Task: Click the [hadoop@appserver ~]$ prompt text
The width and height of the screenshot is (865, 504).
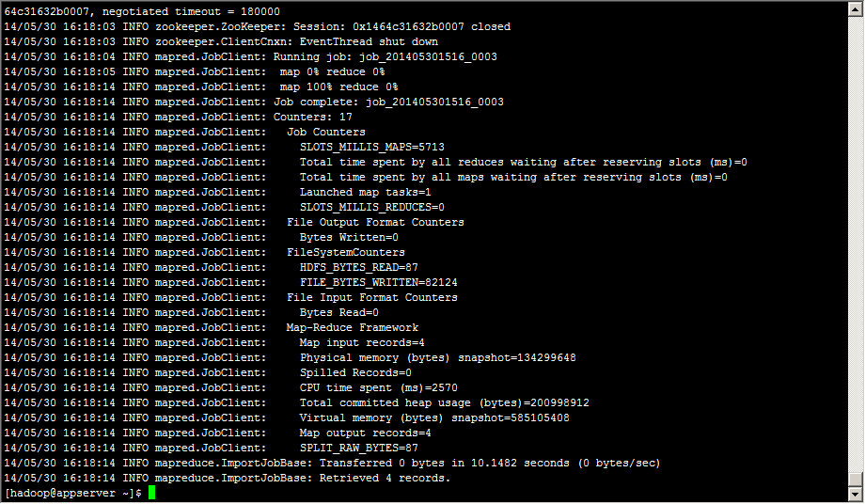Action: click(x=72, y=493)
